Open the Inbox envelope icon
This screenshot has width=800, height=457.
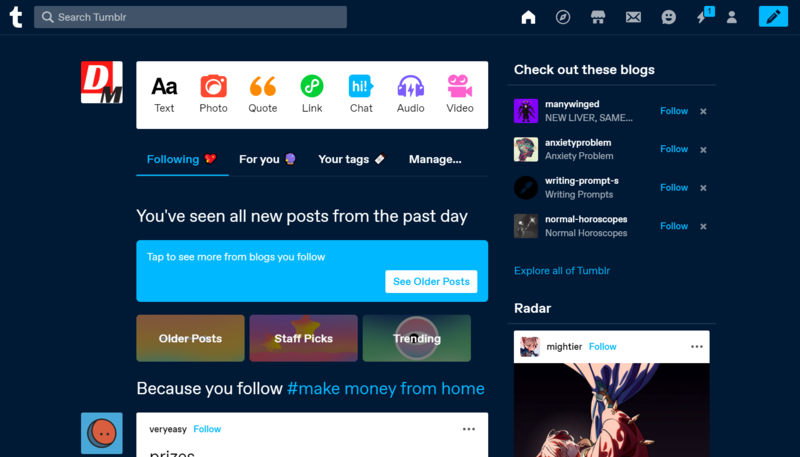click(x=633, y=17)
